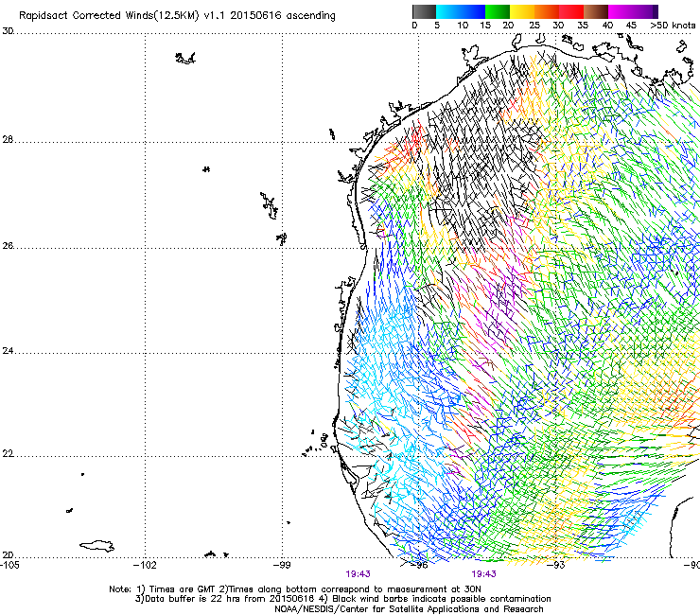Click the brown 35-40 knots legend swatch

coord(596,11)
